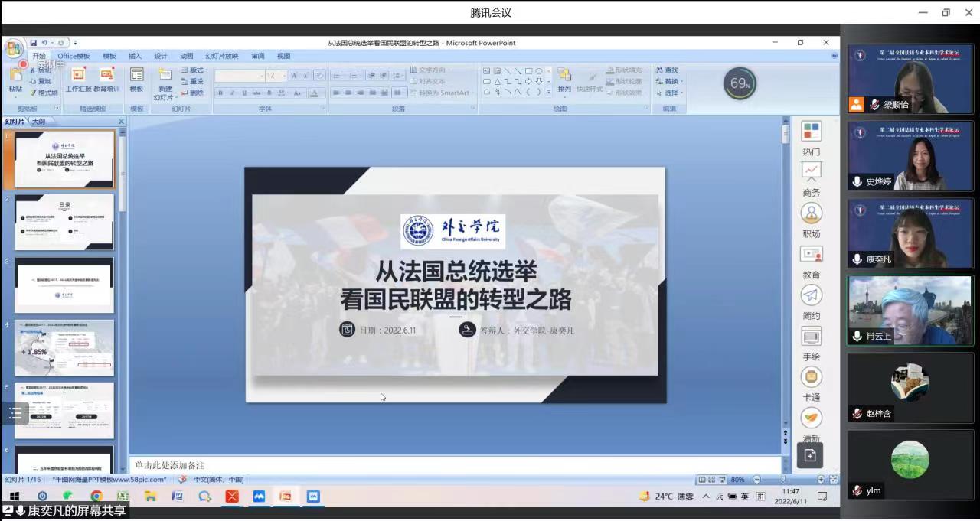Click the 教育培训 template icon
The image size is (980, 521).
pyautogui.click(x=106, y=75)
